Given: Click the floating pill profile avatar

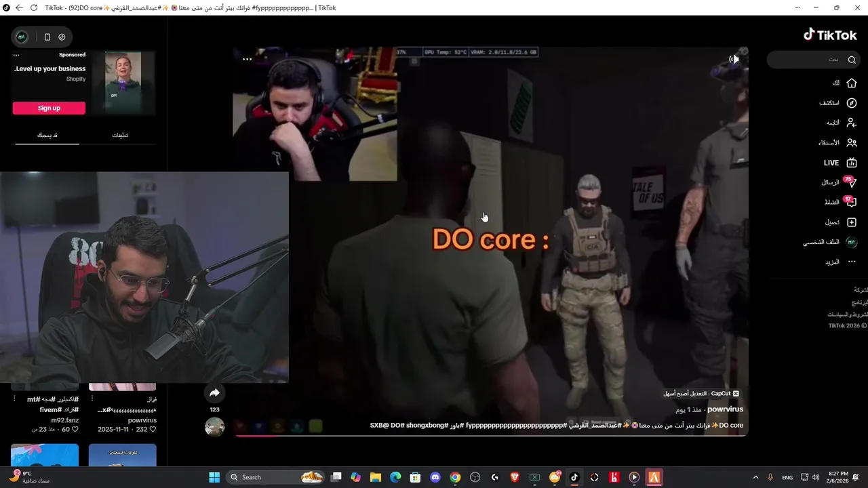Looking at the screenshot, I should coord(22,37).
